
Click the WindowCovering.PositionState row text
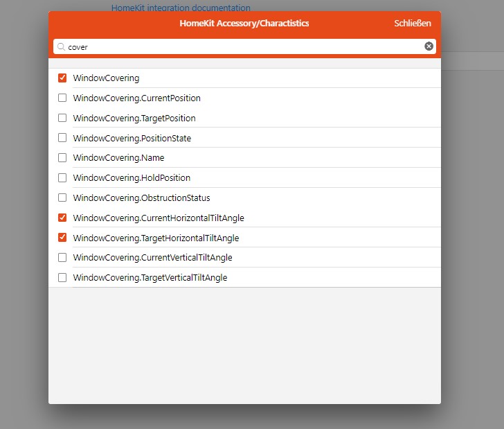point(132,138)
